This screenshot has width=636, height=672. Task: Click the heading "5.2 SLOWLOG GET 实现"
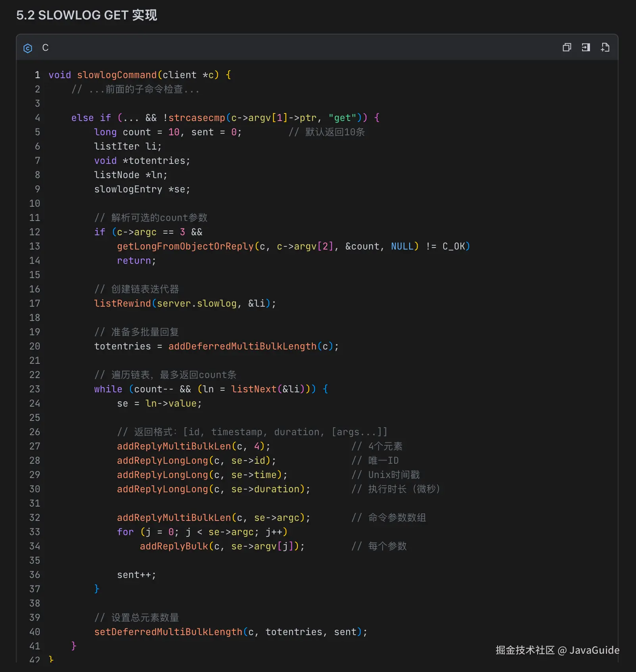coord(87,15)
